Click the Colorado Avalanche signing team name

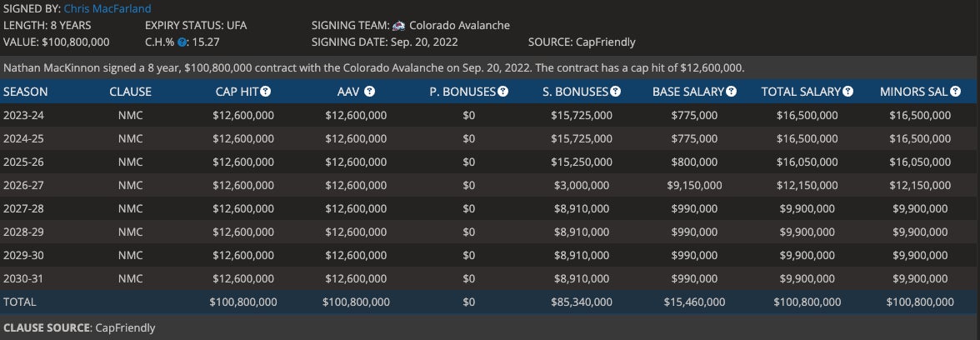tap(459, 26)
